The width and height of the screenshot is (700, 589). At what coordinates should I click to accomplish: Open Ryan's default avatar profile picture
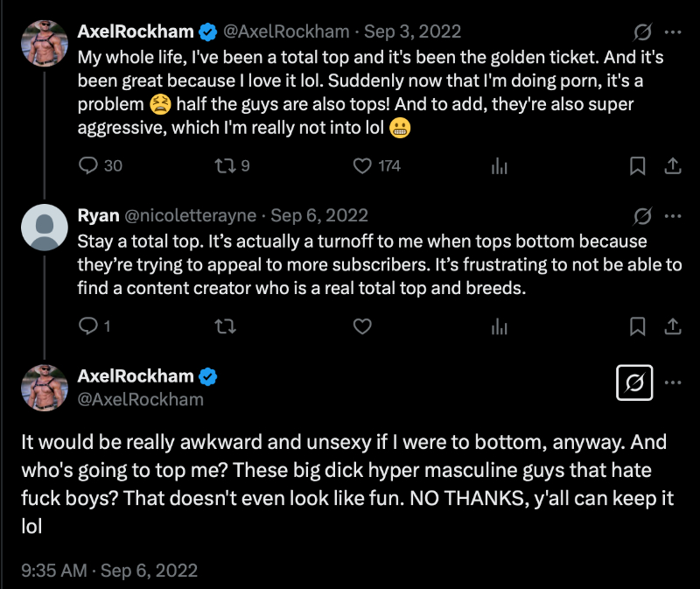[44, 228]
